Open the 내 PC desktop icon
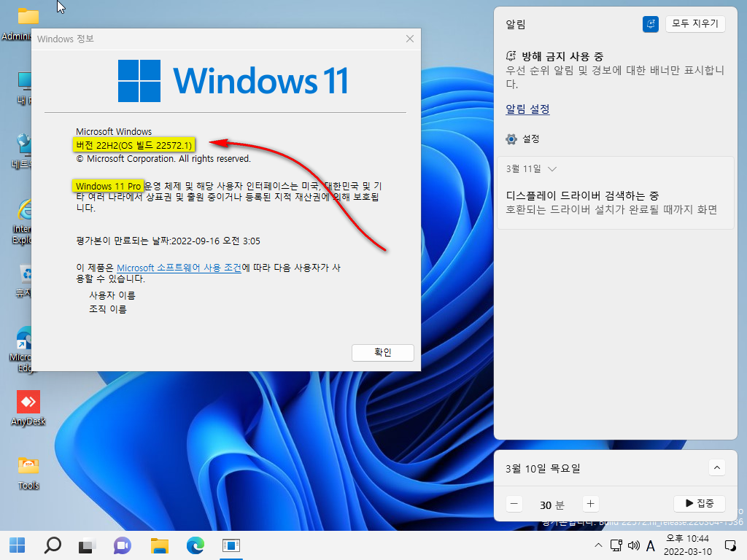 pyautogui.click(x=24, y=88)
